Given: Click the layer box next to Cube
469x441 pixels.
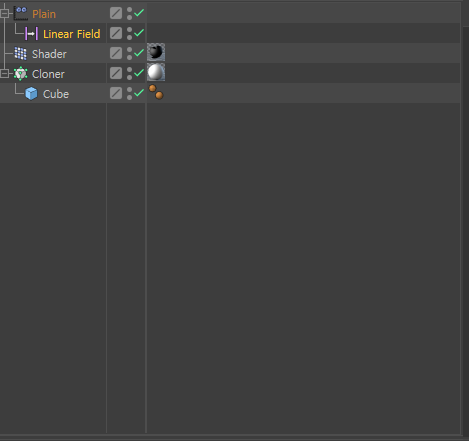Looking at the screenshot, I should point(116,93).
